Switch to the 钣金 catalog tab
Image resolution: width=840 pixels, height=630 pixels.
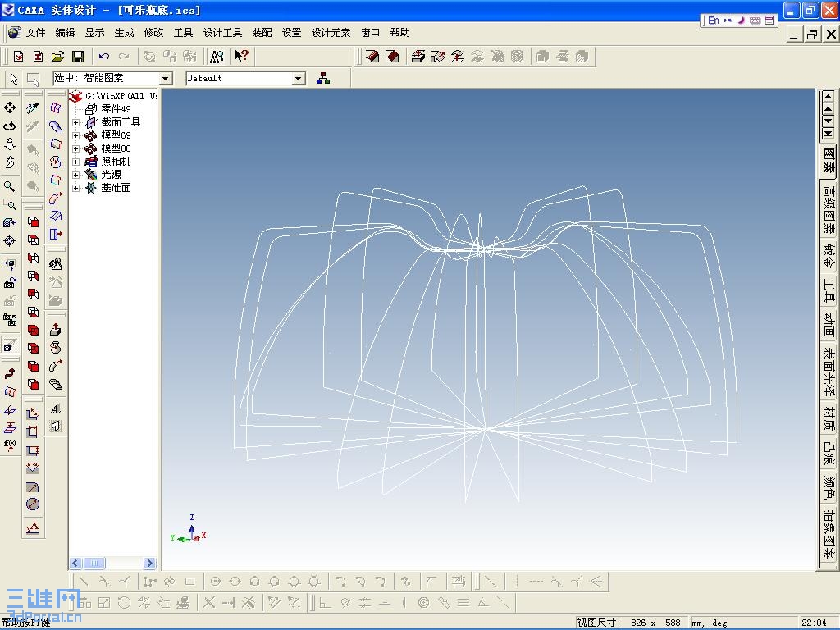click(829, 256)
